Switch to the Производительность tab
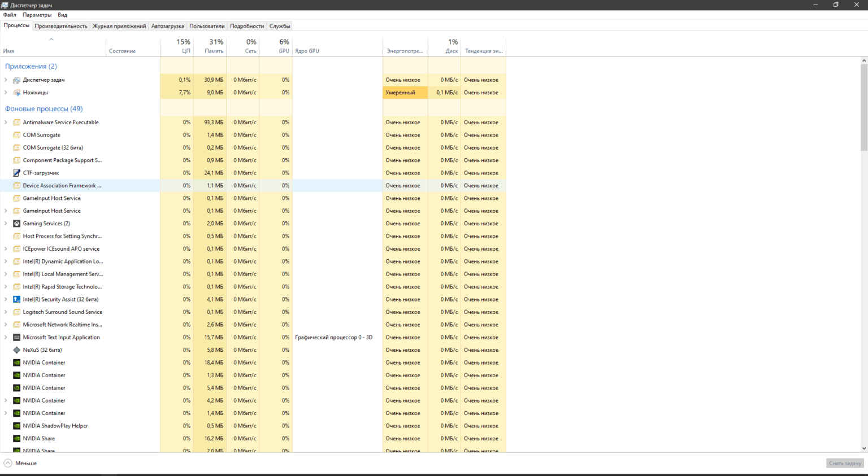The height and width of the screenshot is (476, 868). (61, 26)
